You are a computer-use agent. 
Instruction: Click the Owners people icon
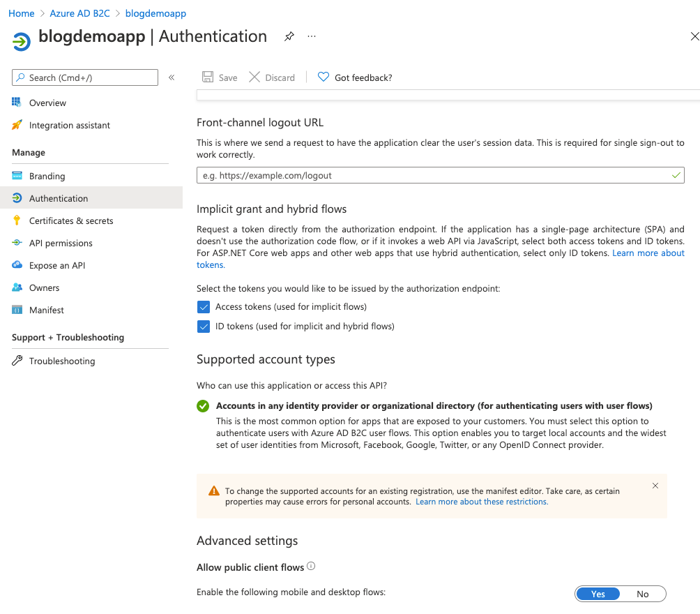coord(17,287)
